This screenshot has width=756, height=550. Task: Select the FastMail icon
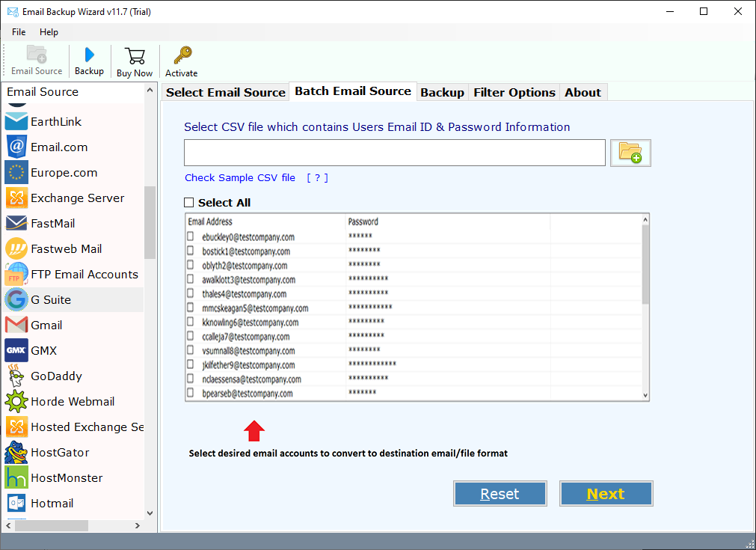(x=16, y=223)
